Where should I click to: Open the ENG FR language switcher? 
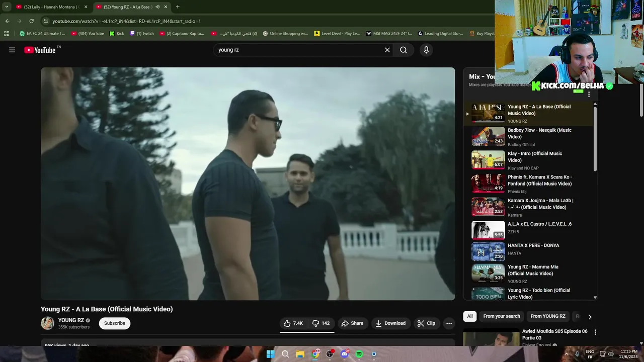coord(590,354)
